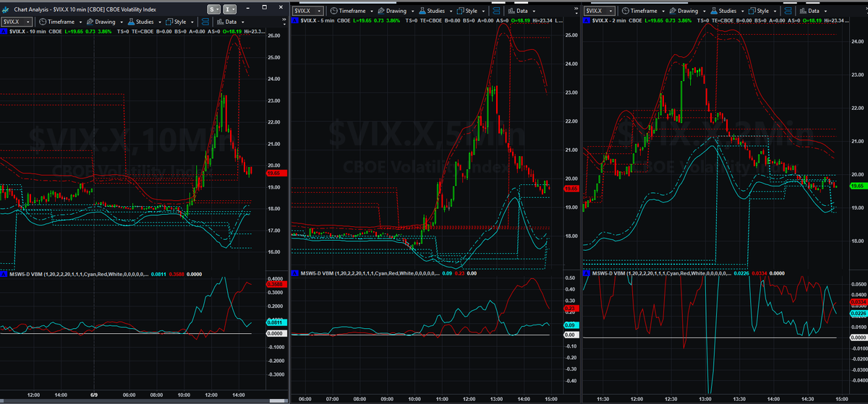This screenshot has height=404, width=868.
Task: Click the 6/9 date label on 10 min axis
Action: click(94, 395)
